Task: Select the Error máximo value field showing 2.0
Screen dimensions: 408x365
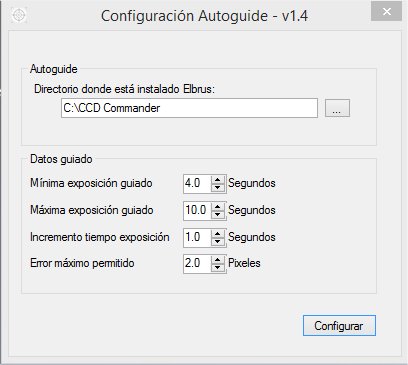Action: point(197,264)
